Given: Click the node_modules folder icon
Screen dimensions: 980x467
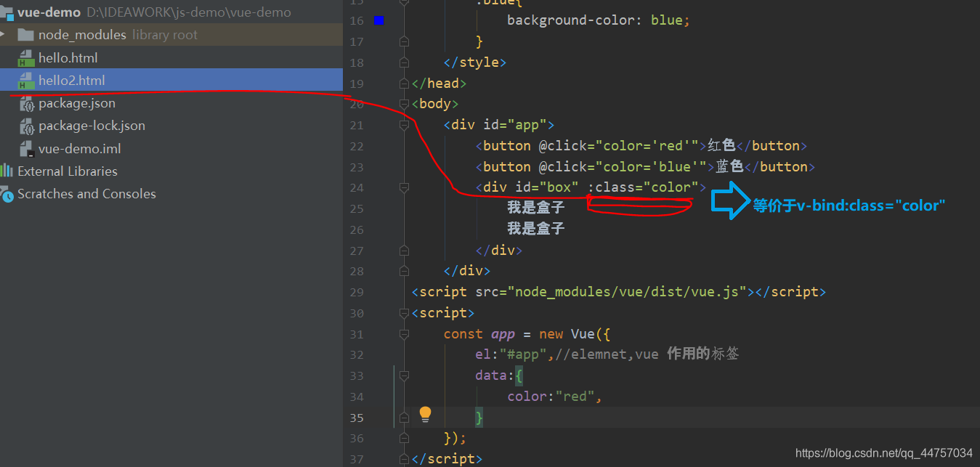Looking at the screenshot, I should [x=25, y=35].
